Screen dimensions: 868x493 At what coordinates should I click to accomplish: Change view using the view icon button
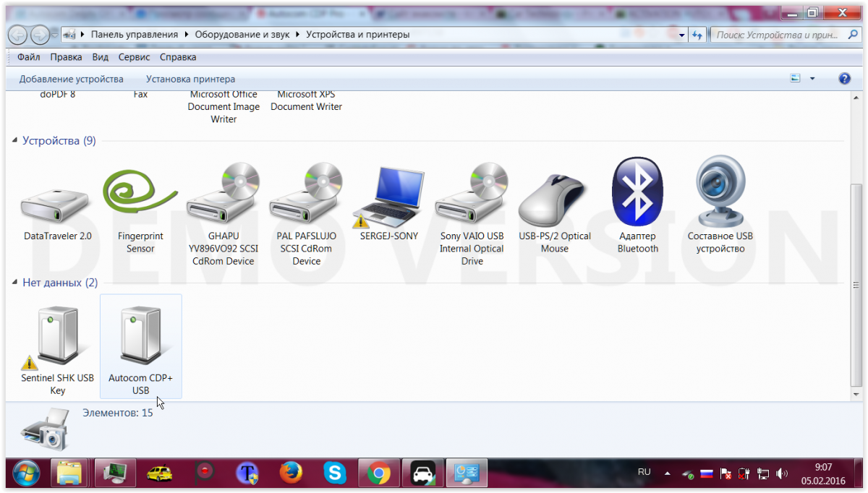click(x=796, y=79)
